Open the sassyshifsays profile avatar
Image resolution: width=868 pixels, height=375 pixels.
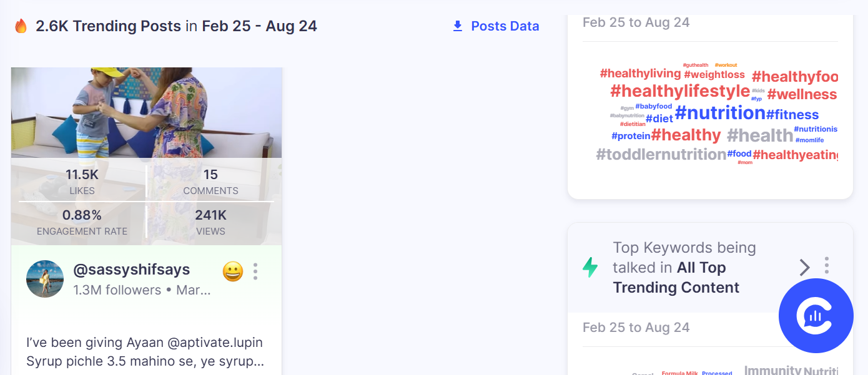point(45,279)
